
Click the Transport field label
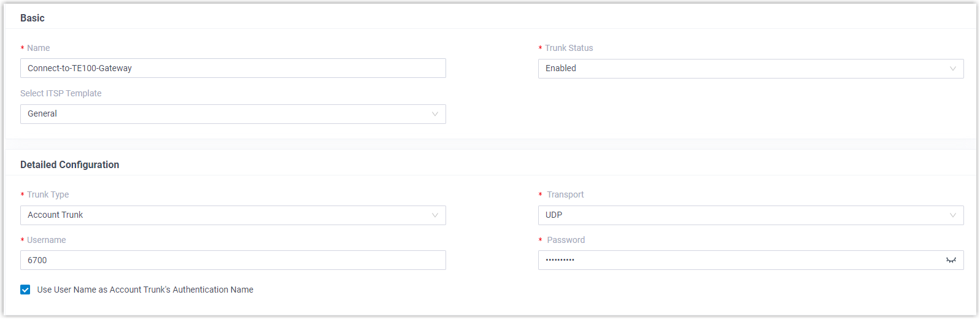tap(565, 194)
